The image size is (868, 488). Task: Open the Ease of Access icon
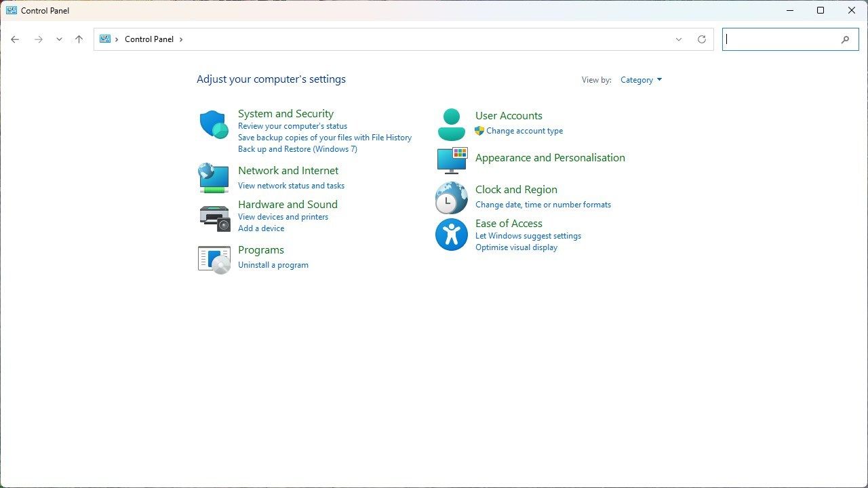(x=452, y=235)
